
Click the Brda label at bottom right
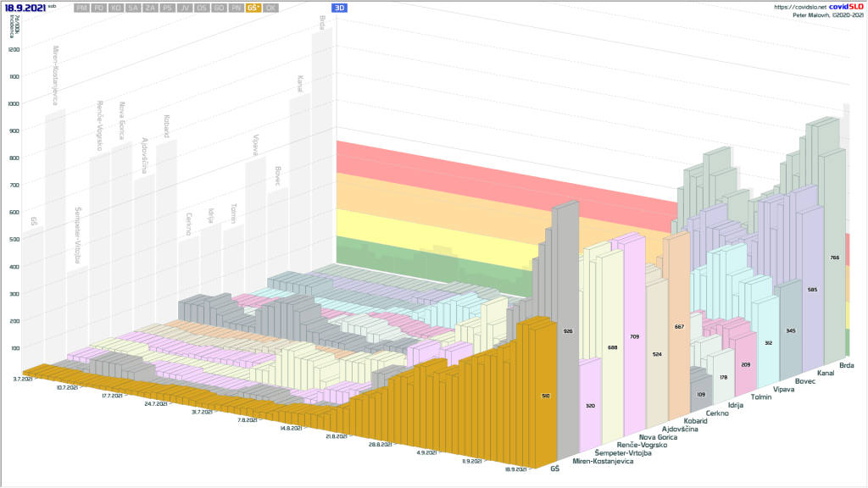[x=846, y=365]
